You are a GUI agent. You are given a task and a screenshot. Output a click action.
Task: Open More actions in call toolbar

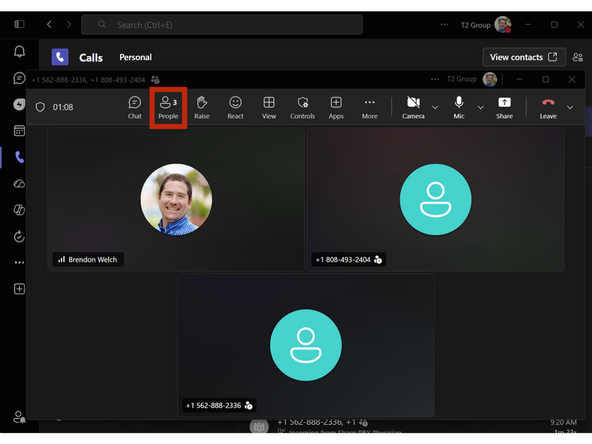369,108
